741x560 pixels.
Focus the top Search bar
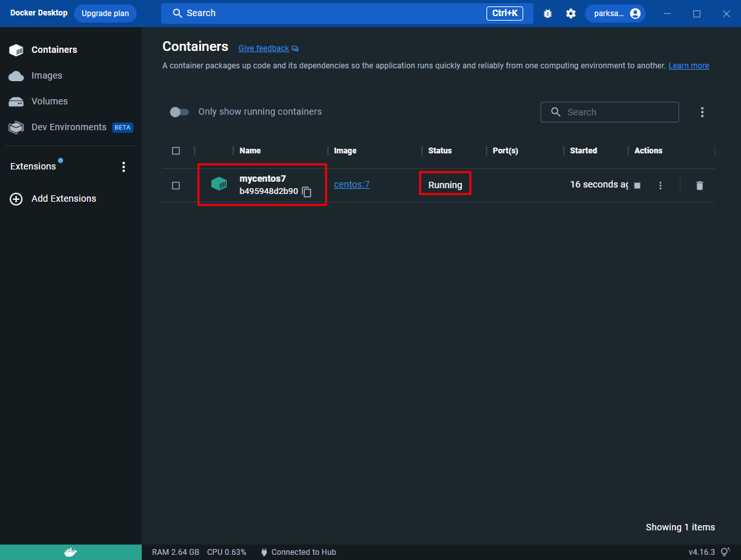point(347,14)
